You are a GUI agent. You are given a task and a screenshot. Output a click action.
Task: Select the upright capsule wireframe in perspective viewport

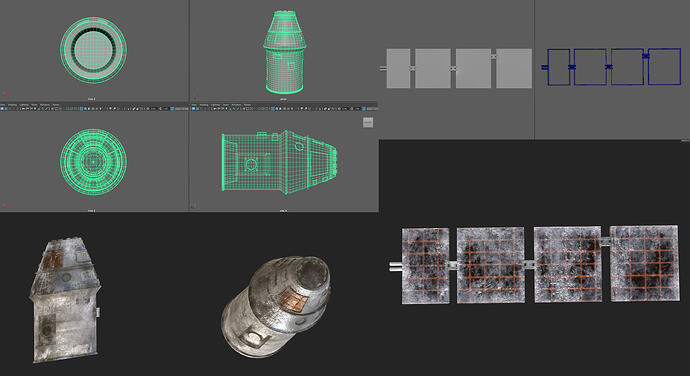point(284,52)
